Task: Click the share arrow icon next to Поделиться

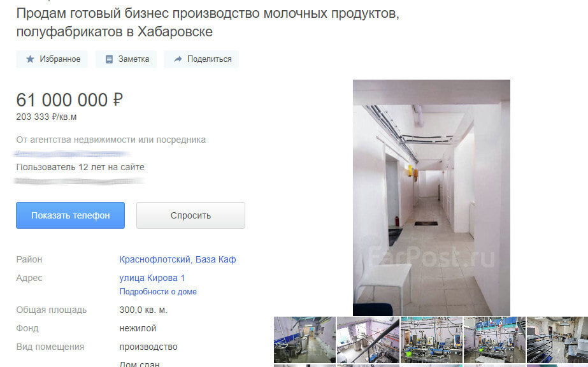Action: pos(178,59)
